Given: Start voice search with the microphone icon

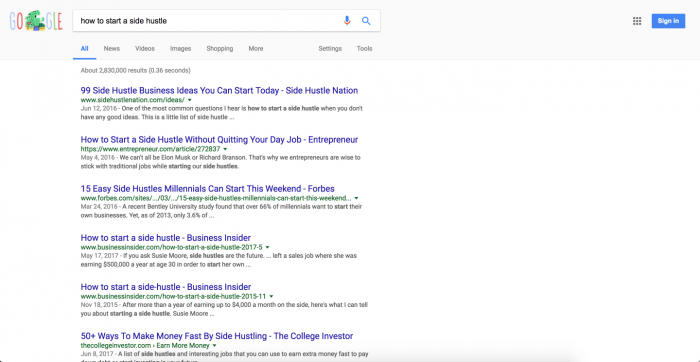Looking at the screenshot, I should (347, 21).
